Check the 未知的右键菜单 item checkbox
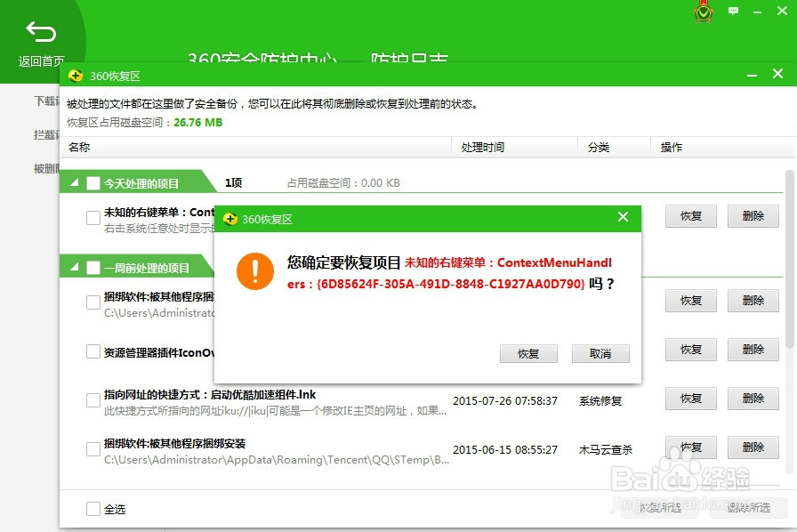The image size is (797, 532). point(93,218)
